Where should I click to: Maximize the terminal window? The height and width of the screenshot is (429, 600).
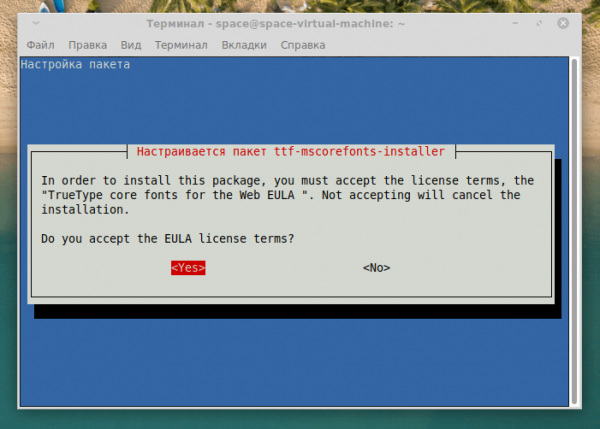(539, 23)
